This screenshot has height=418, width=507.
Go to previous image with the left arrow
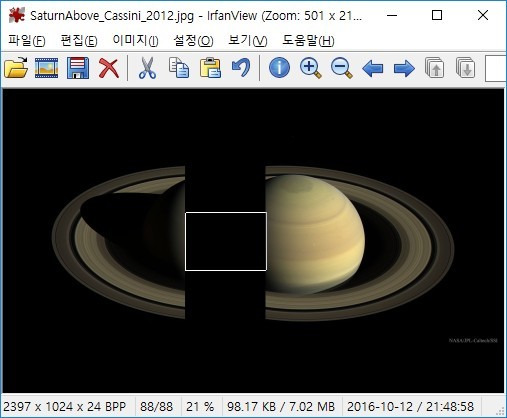(x=373, y=69)
